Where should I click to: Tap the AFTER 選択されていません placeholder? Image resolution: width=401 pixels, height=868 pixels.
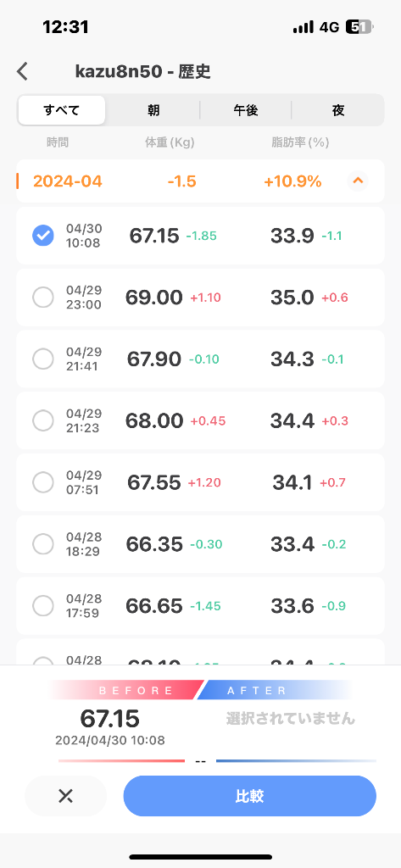tap(290, 719)
